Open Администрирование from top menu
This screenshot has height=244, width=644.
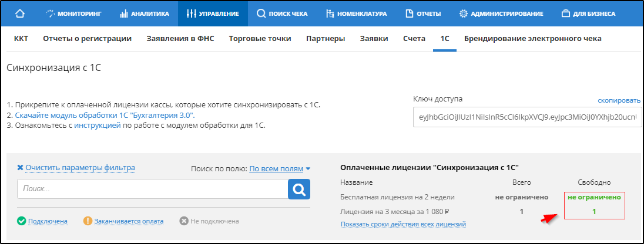point(501,13)
